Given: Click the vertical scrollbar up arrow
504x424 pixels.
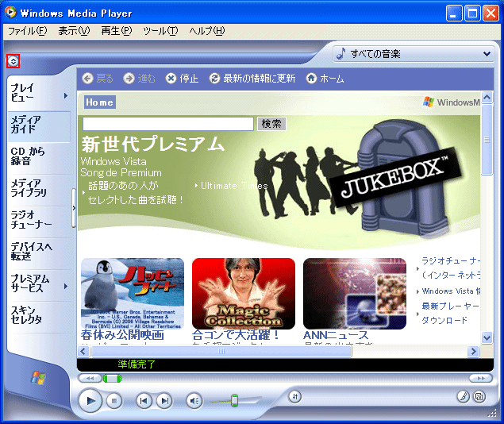Looking at the screenshot, I should [487, 97].
